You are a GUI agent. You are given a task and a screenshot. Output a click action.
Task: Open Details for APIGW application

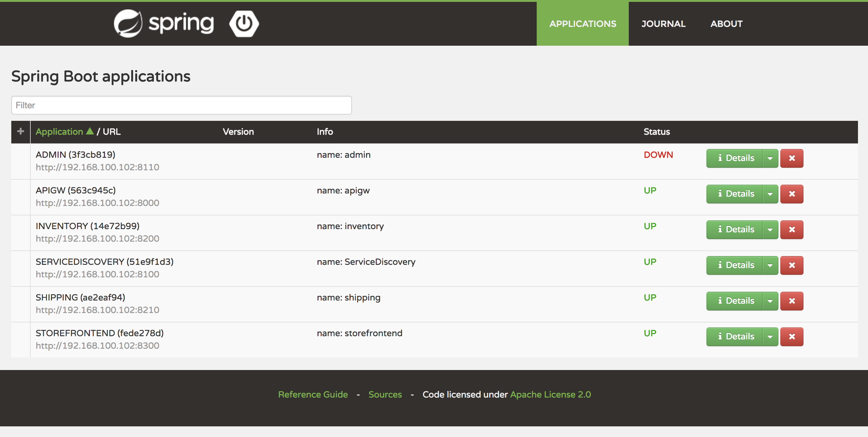pyautogui.click(x=735, y=194)
